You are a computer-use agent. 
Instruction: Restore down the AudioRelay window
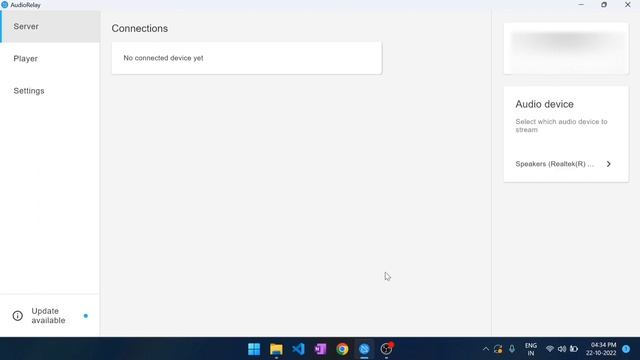point(604,5)
